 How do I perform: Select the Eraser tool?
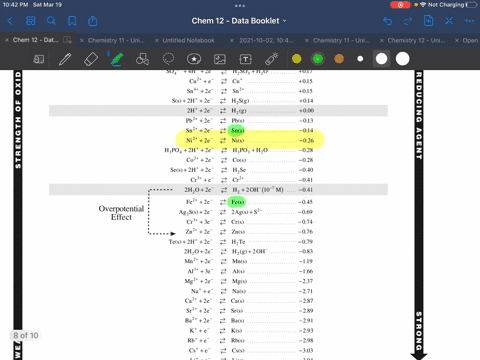pyautogui.click(x=90, y=59)
